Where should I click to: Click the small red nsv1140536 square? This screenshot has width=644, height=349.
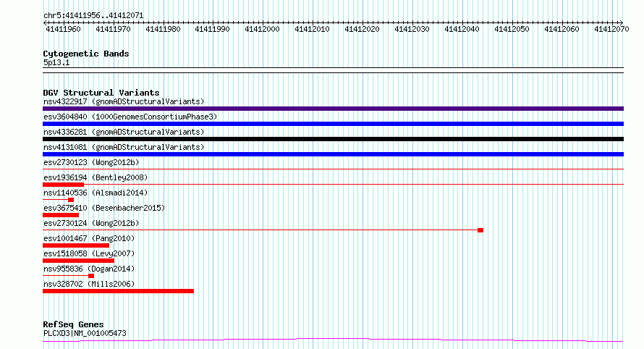(71, 200)
